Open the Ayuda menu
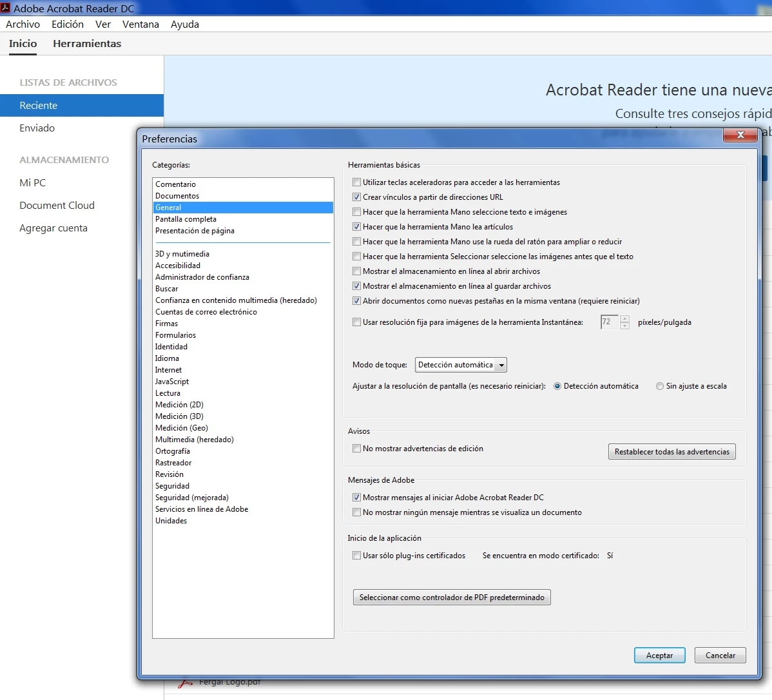Viewport: 772px width, 700px height. 185,24
